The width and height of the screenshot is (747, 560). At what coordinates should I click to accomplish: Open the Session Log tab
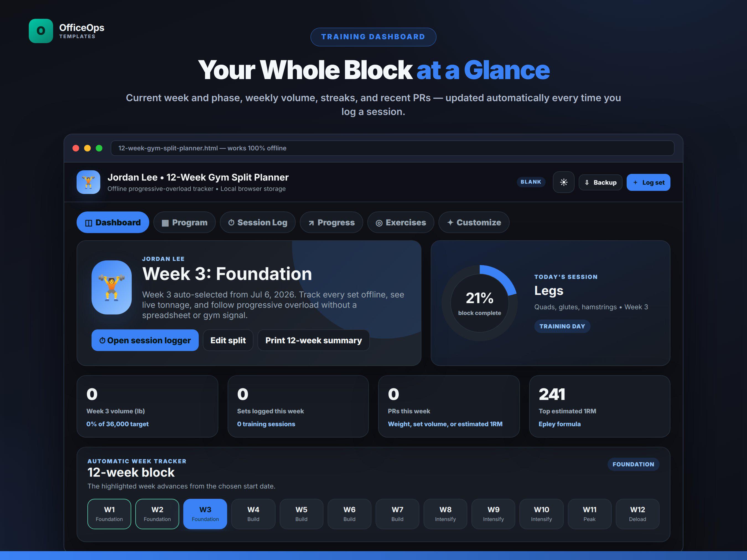coord(257,222)
